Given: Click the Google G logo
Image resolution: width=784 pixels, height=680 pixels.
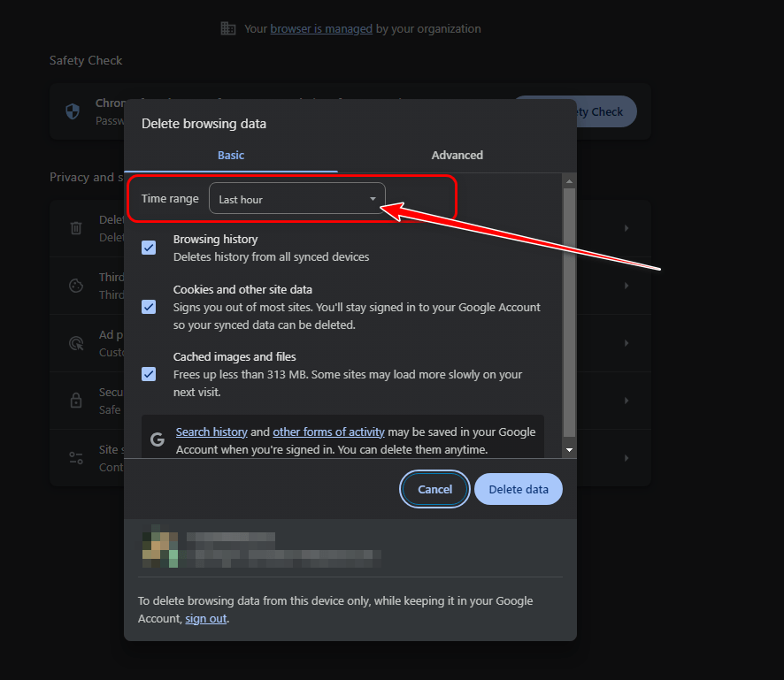Looking at the screenshot, I should [158, 439].
